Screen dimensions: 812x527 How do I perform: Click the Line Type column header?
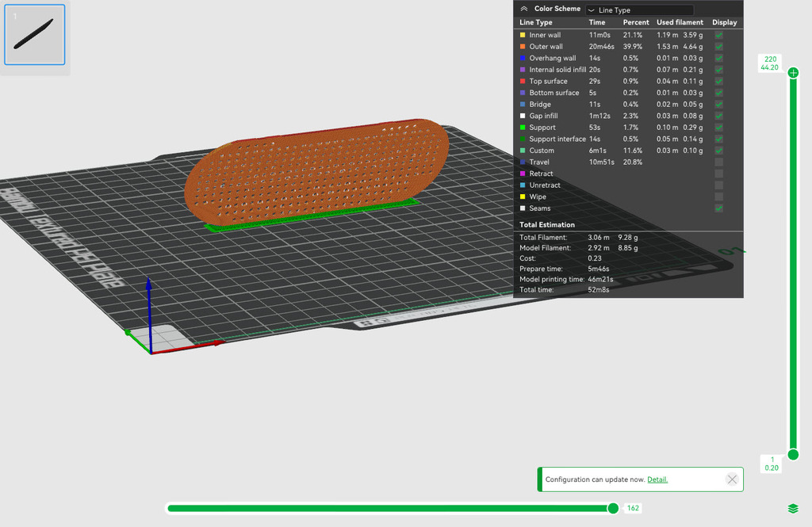(535, 22)
